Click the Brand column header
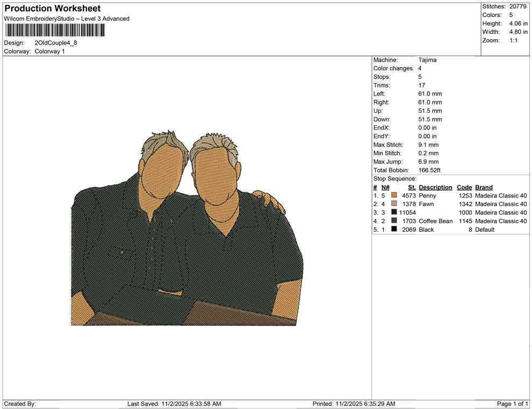Viewport: 532px width, 409px height. coord(484,187)
